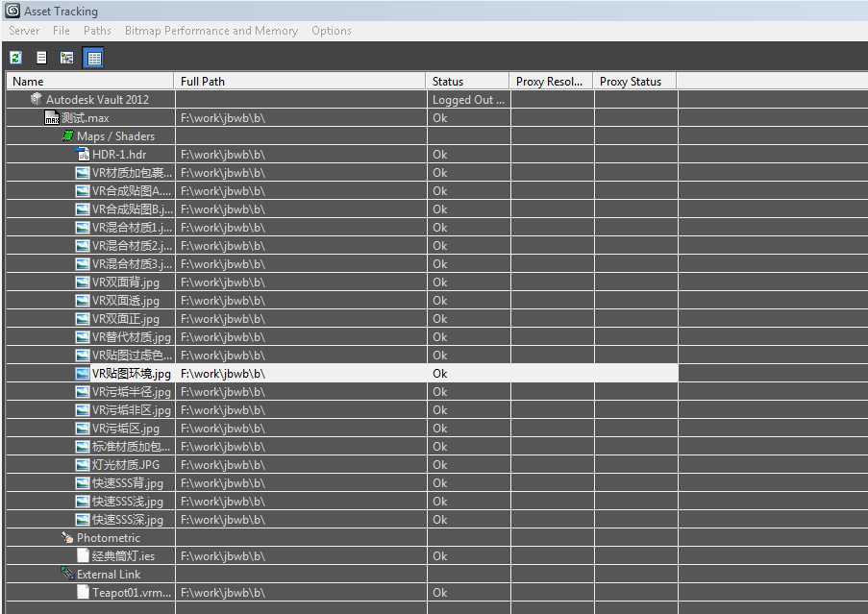Select the Photometric group row
868x614 pixels.
point(342,538)
